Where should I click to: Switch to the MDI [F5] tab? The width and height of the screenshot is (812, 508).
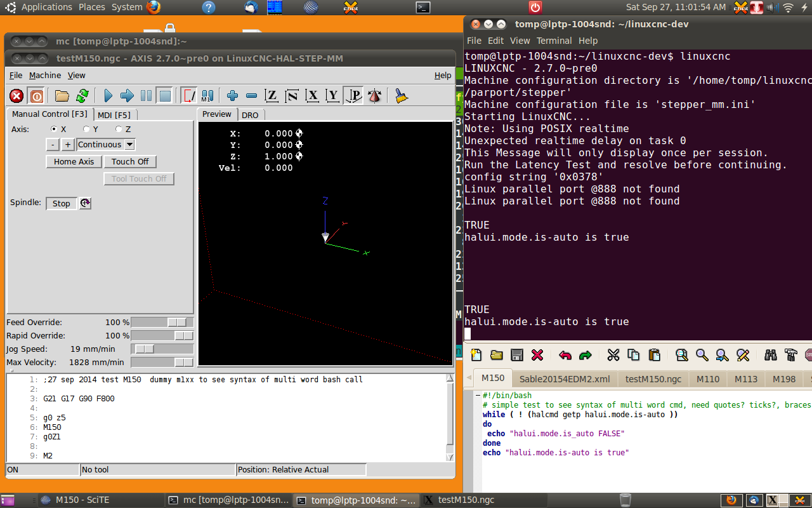tap(114, 115)
